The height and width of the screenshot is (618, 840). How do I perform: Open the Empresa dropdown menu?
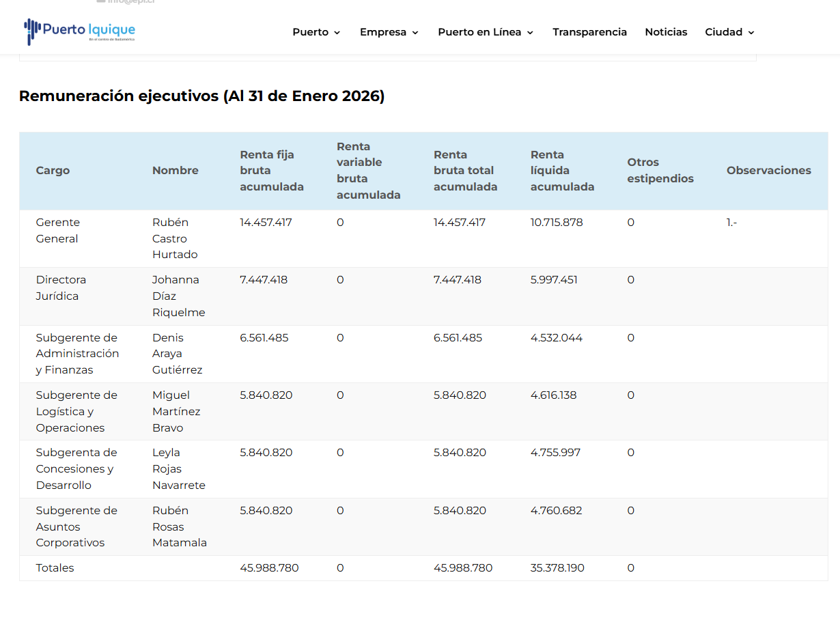coord(389,32)
